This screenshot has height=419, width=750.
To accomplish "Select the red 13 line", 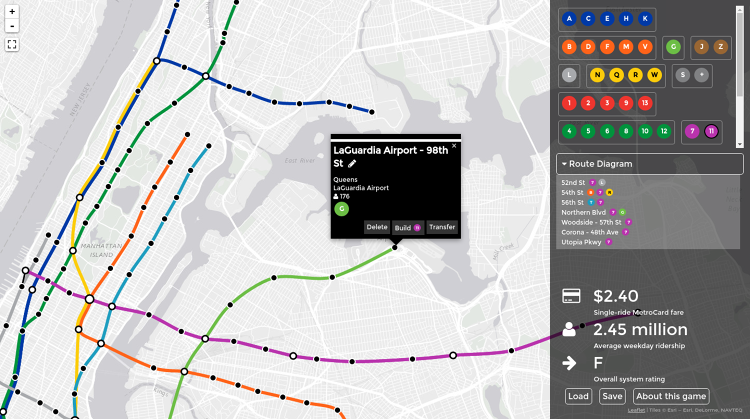I will [x=645, y=103].
